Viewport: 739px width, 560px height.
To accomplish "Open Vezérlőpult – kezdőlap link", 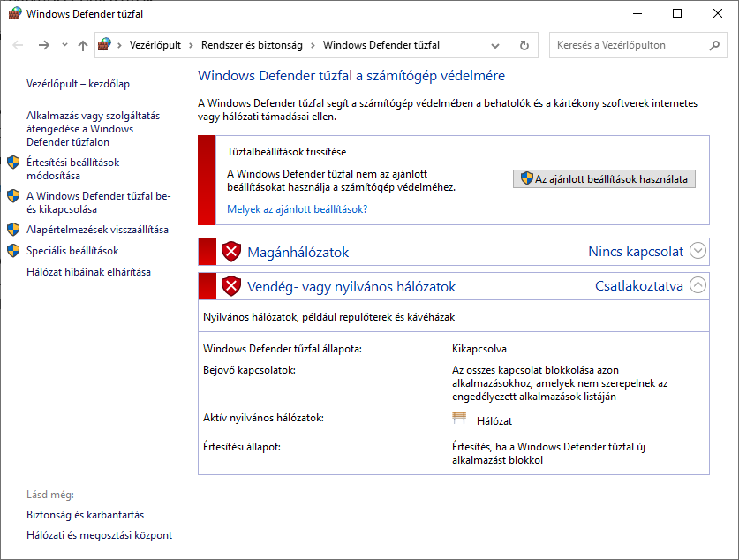I will click(78, 84).
